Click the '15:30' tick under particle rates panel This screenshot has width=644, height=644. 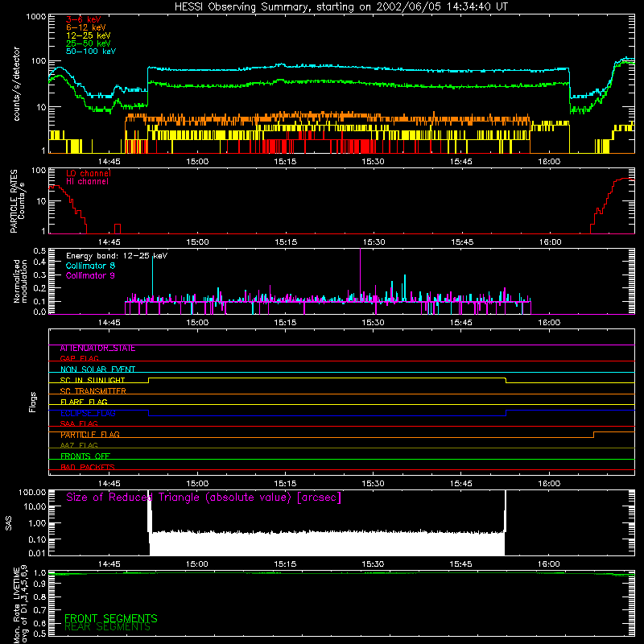click(374, 242)
